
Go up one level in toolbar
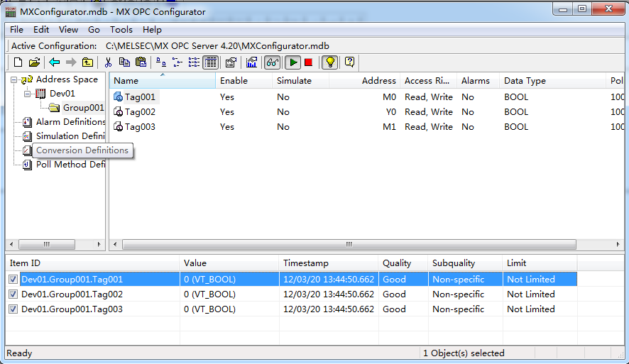(x=87, y=62)
